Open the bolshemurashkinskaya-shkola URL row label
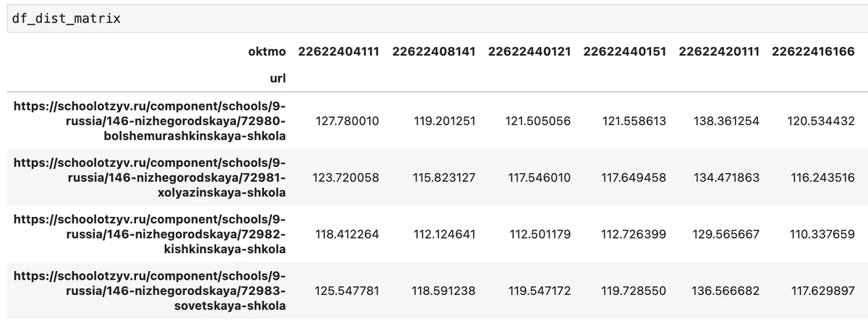The image size is (868, 321). click(150, 121)
